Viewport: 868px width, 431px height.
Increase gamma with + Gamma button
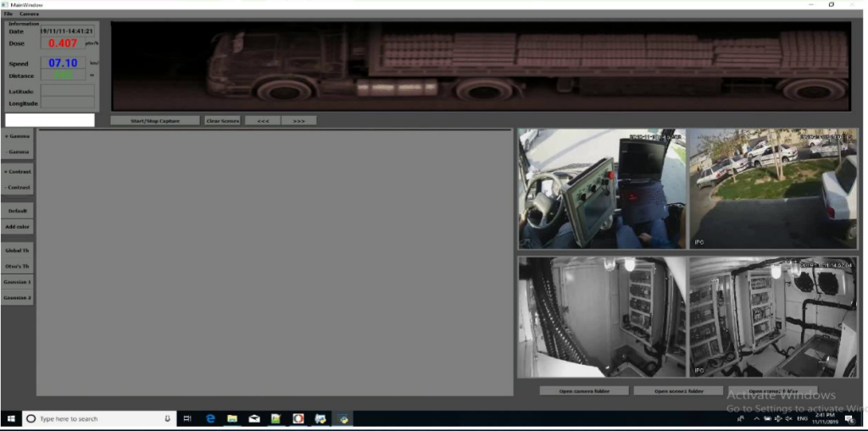coord(18,136)
